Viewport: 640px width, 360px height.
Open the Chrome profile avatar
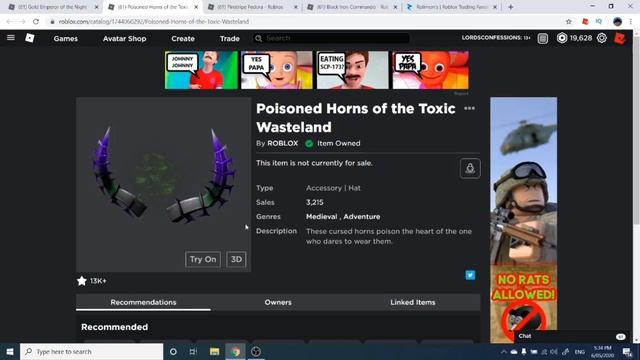617,22
